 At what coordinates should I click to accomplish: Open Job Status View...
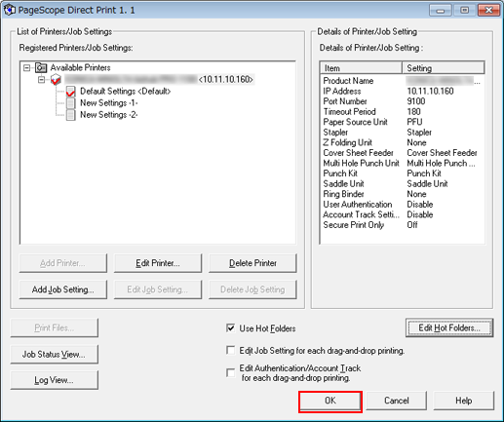[54, 354]
